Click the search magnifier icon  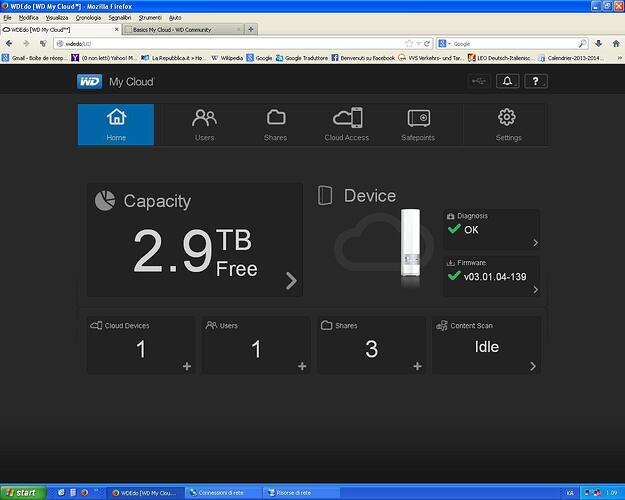[x=582, y=43]
